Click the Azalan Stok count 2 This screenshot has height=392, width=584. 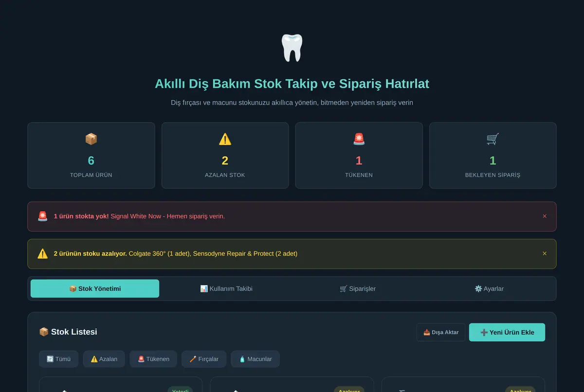pyautogui.click(x=225, y=160)
